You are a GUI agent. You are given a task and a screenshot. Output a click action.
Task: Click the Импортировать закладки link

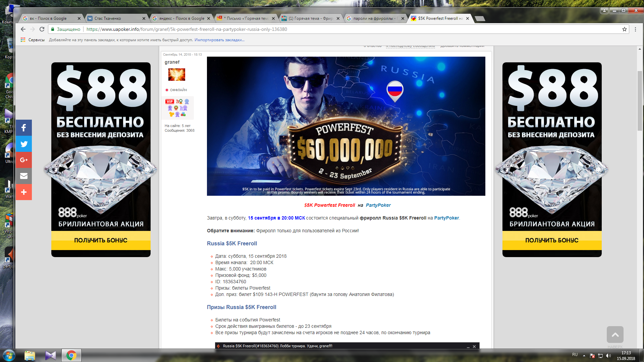219,40
